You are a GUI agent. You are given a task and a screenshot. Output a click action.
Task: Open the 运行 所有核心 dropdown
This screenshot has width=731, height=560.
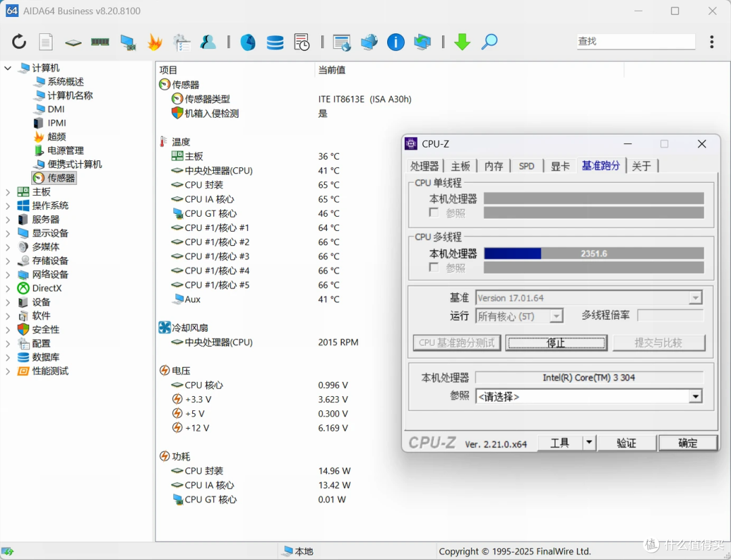(556, 316)
